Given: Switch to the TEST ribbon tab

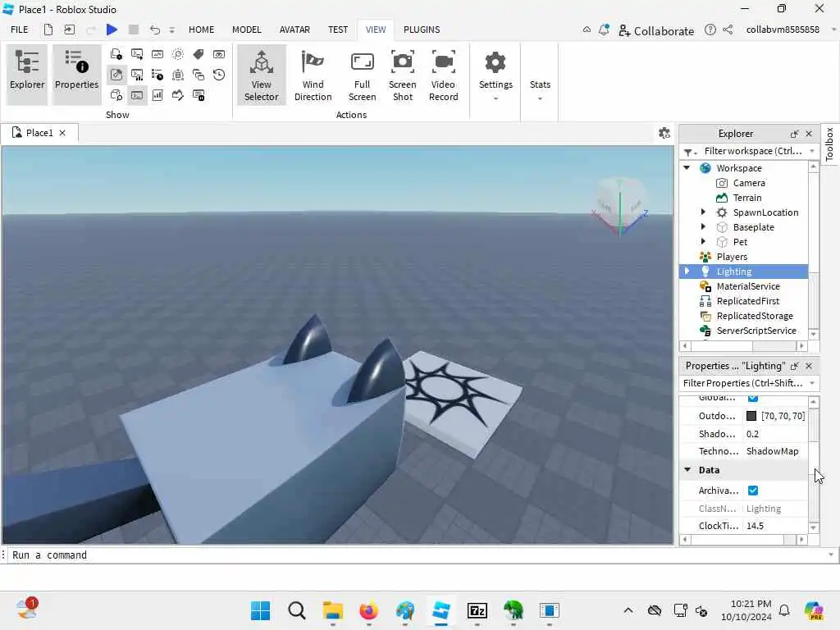Looking at the screenshot, I should [338, 30].
